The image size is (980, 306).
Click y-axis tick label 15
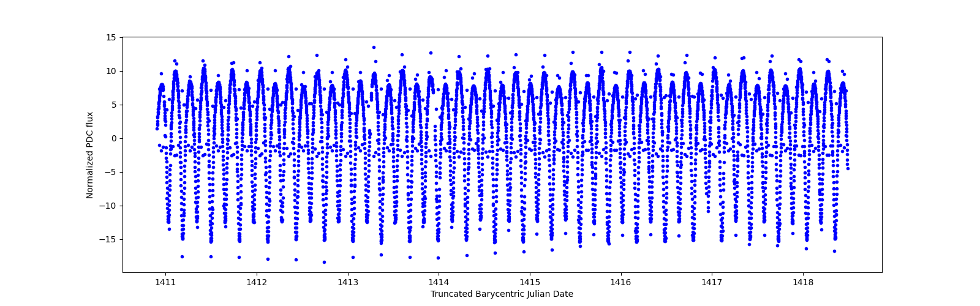[111, 37]
